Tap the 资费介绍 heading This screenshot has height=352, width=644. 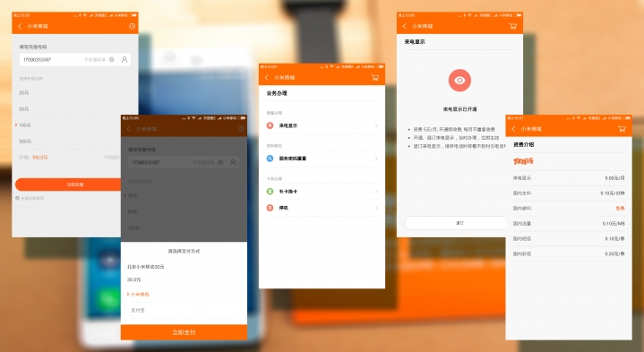524,144
